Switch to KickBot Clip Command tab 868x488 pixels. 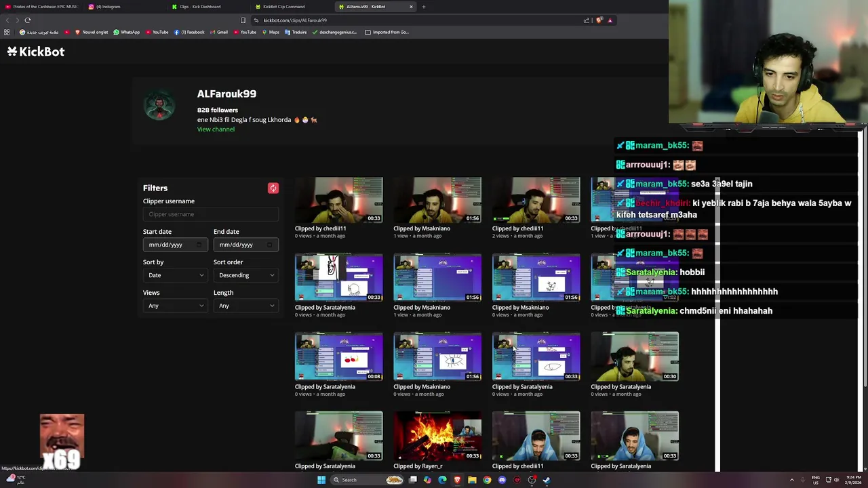[x=292, y=7]
